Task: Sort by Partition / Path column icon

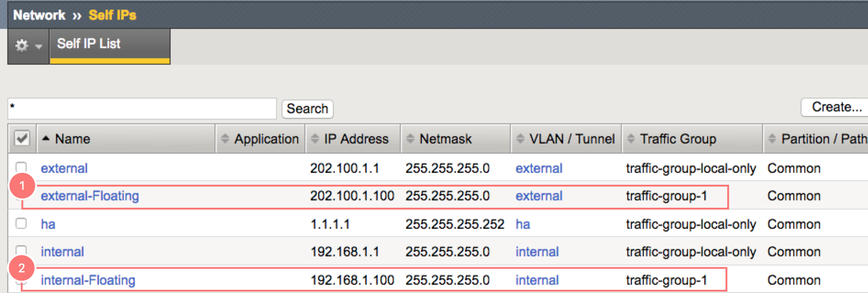Action: click(x=772, y=138)
